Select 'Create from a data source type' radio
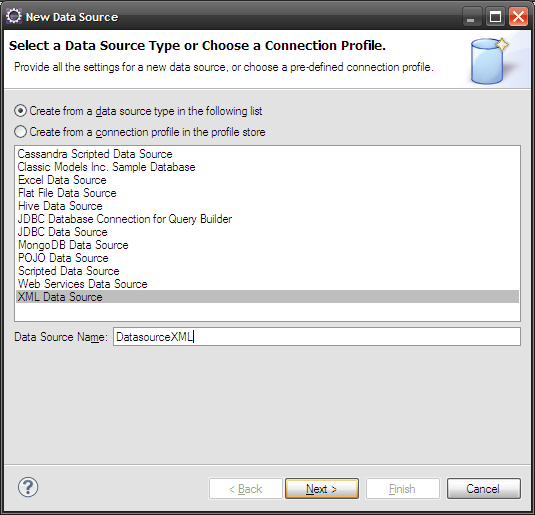The width and height of the screenshot is (535, 515). tap(20, 111)
